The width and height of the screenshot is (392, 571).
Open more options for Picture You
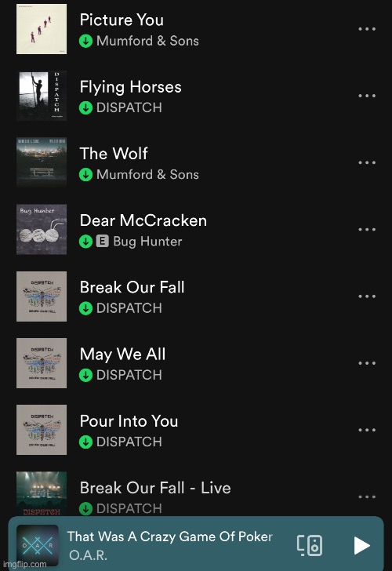367,29
